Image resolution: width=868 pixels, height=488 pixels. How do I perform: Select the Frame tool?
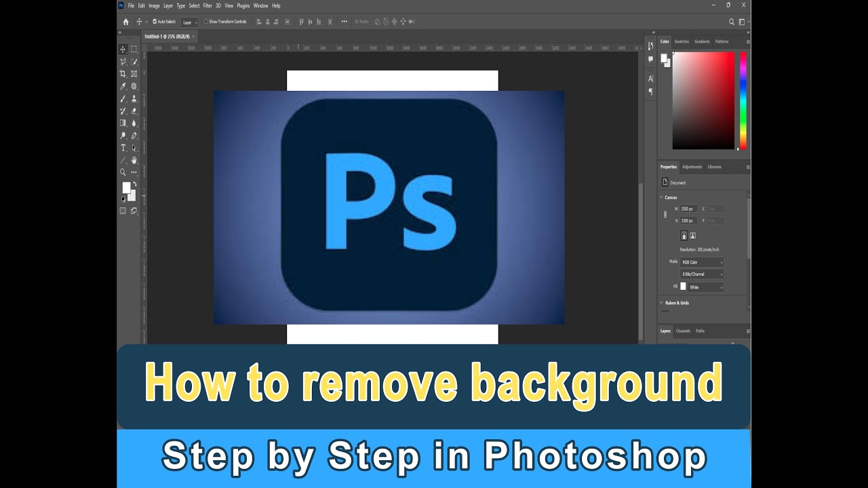tap(134, 74)
